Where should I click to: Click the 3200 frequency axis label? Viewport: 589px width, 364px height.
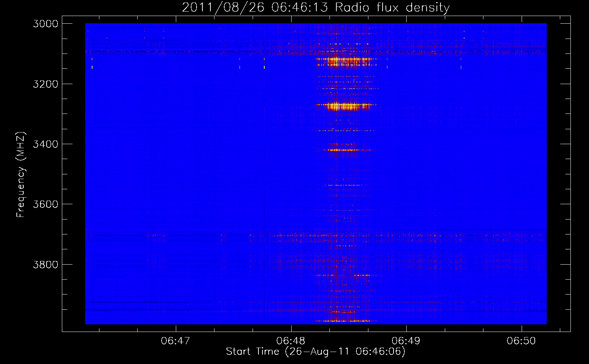46,84
